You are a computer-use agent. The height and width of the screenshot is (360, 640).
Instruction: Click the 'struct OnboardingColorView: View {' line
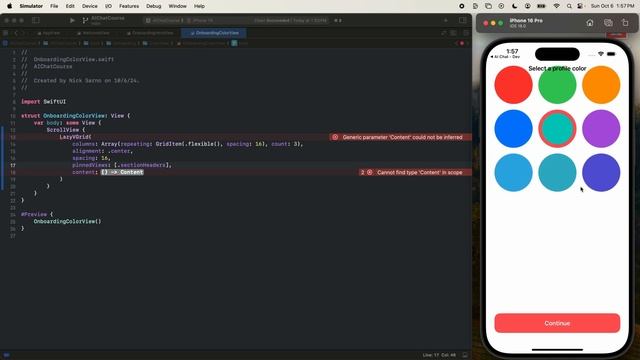tap(76, 116)
